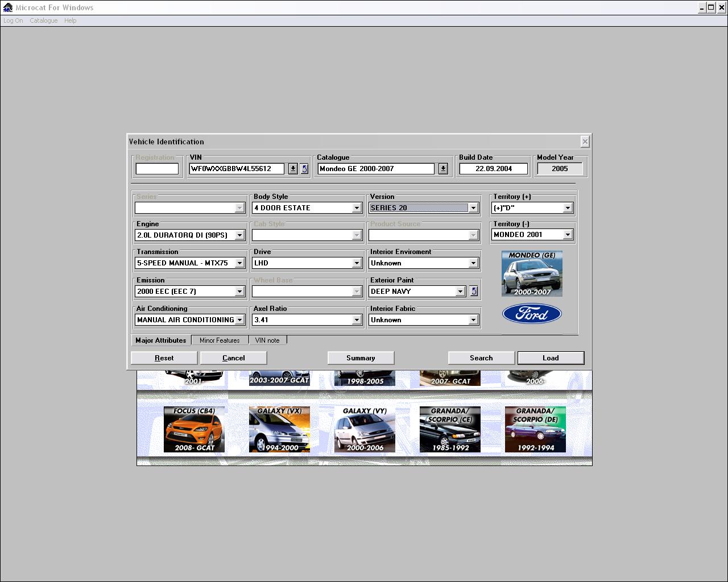The image size is (728, 582).
Task: Expand the Transmission dropdown arrow
Action: (239, 263)
